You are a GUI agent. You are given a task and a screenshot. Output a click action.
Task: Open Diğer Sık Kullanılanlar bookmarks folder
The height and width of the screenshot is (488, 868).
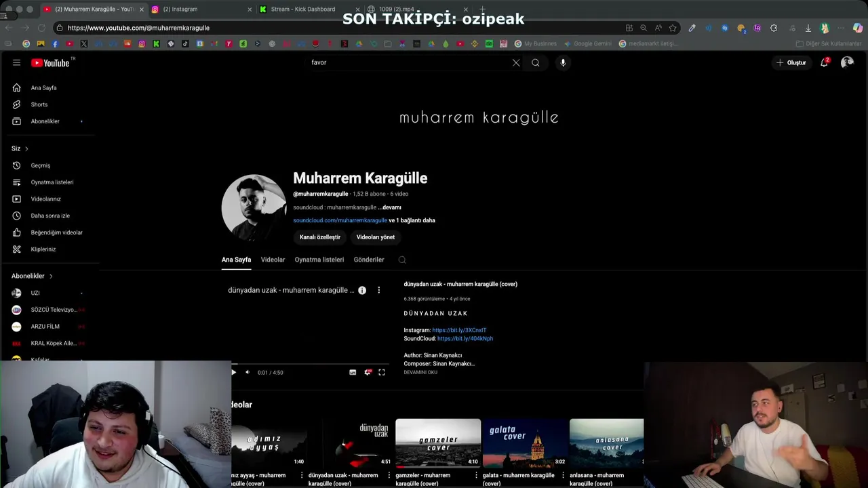pyautogui.click(x=829, y=43)
